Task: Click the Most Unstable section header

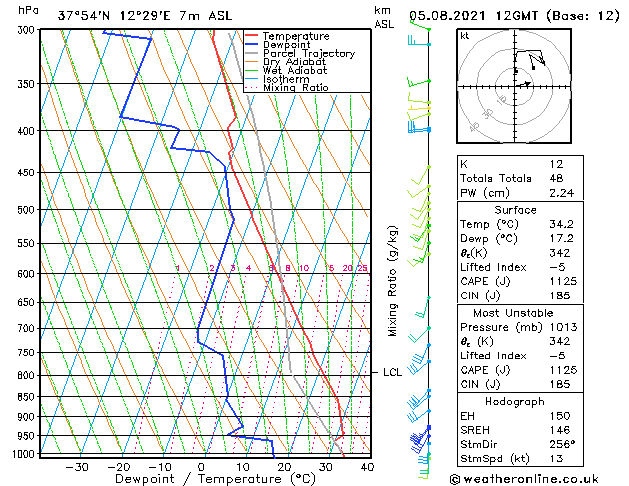Action: [513, 313]
